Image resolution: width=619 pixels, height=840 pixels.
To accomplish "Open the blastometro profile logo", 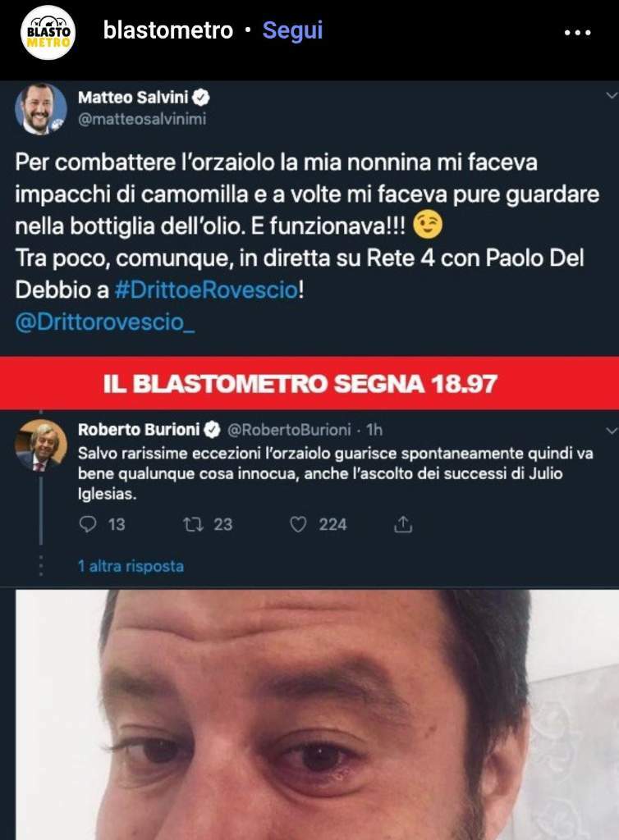I will tap(48, 32).
